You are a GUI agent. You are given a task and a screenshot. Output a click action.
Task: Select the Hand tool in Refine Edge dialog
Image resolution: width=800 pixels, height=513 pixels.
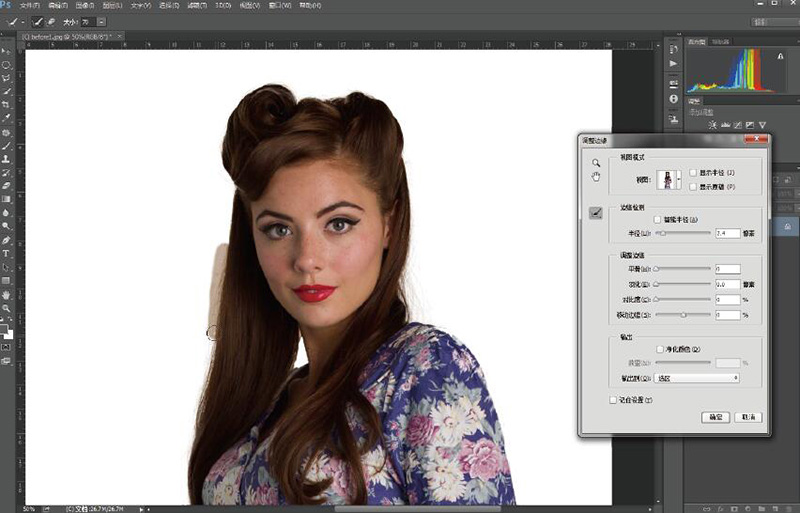click(595, 177)
